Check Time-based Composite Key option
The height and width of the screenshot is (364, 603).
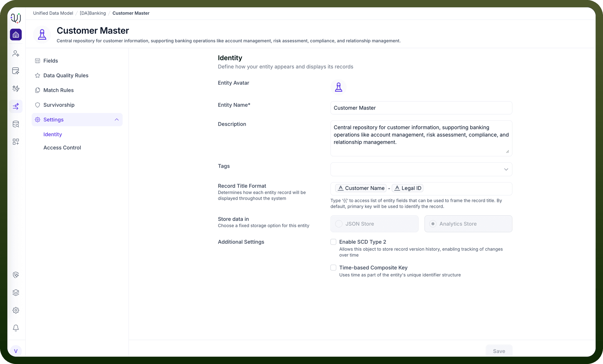click(x=333, y=268)
